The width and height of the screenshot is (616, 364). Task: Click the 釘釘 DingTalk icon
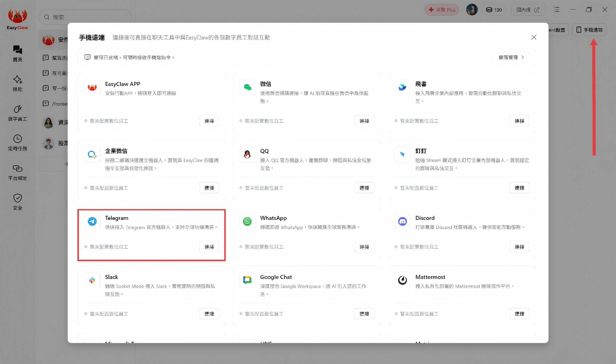[402, 154]
